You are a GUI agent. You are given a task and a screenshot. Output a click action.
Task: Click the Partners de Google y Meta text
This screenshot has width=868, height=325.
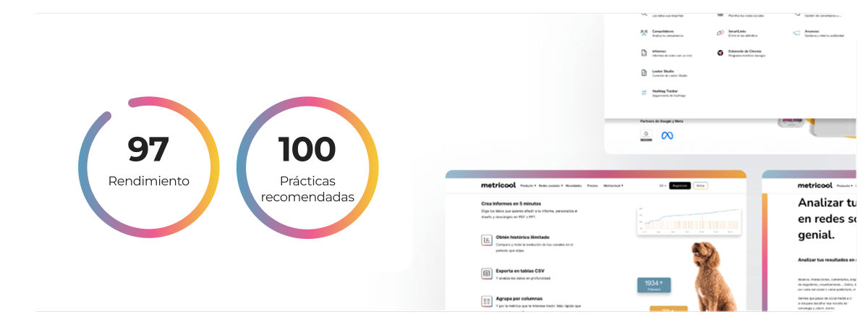[x=662, y=121]
